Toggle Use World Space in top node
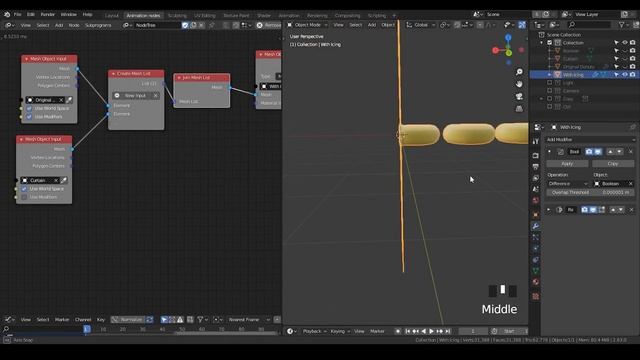The image size is (640, 360). click(29, 109)
